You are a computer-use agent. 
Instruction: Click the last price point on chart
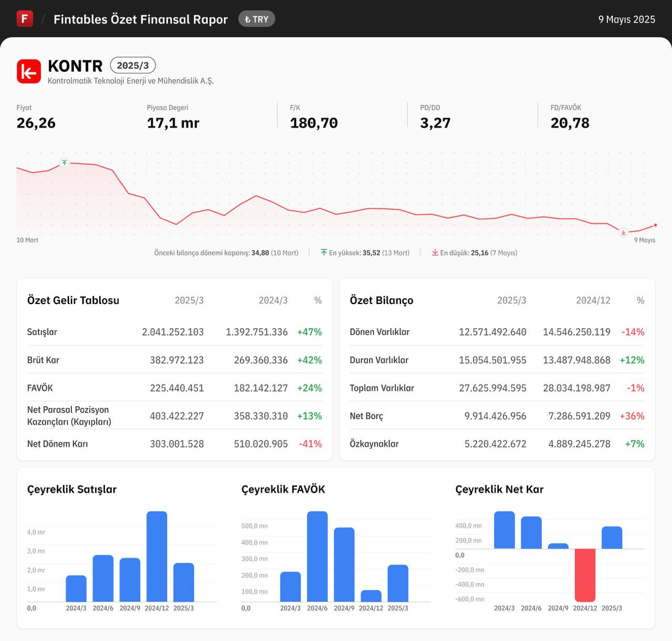(x=655, y=225)
